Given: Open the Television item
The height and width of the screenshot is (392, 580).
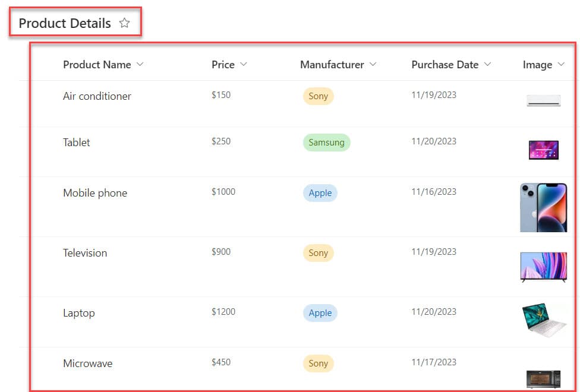Looking at the screenshot, I should pos(85,253).
